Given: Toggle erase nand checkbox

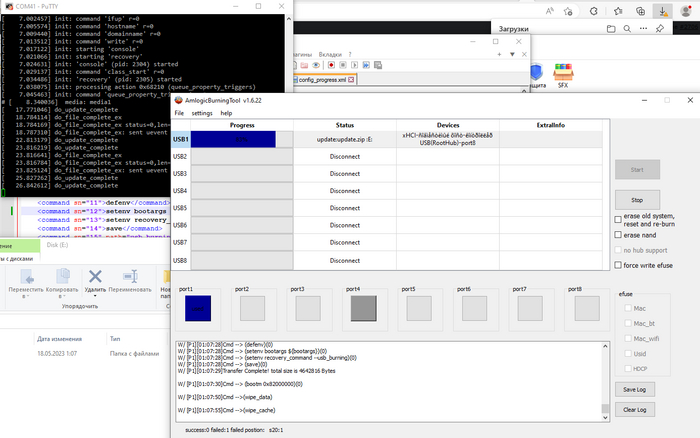Looking at the screenshot, I should [618, 235].
